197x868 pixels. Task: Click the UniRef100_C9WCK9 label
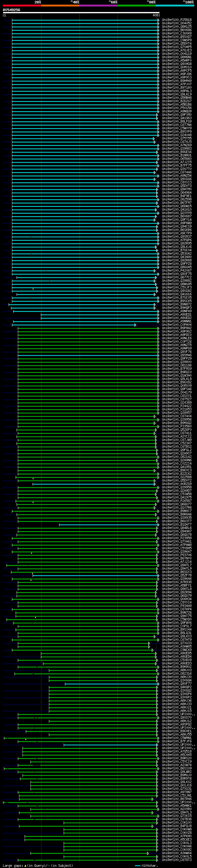coord(176,650)
